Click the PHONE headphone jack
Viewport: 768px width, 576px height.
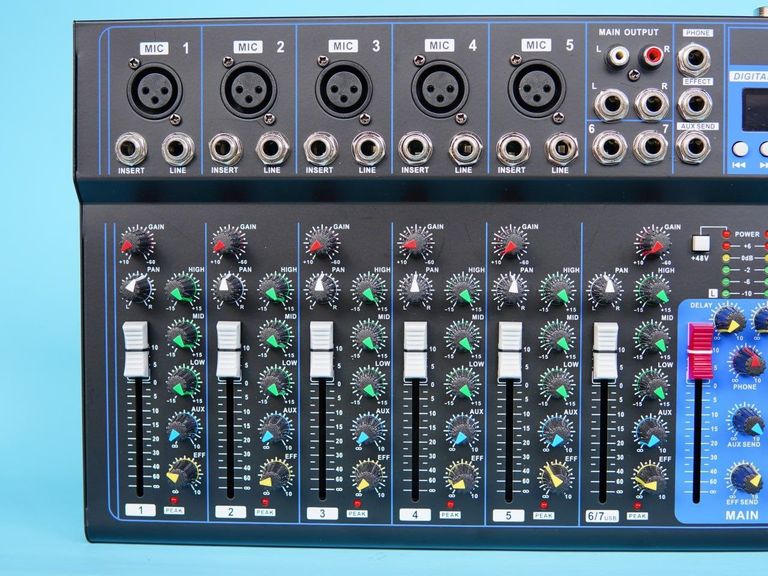pyautogui.click(x=697, y=58)
